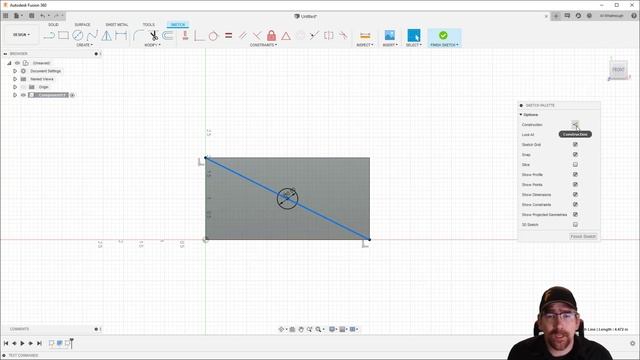Select the Sketch Dimension tool
Screen dimensions: 640x360
121,36
